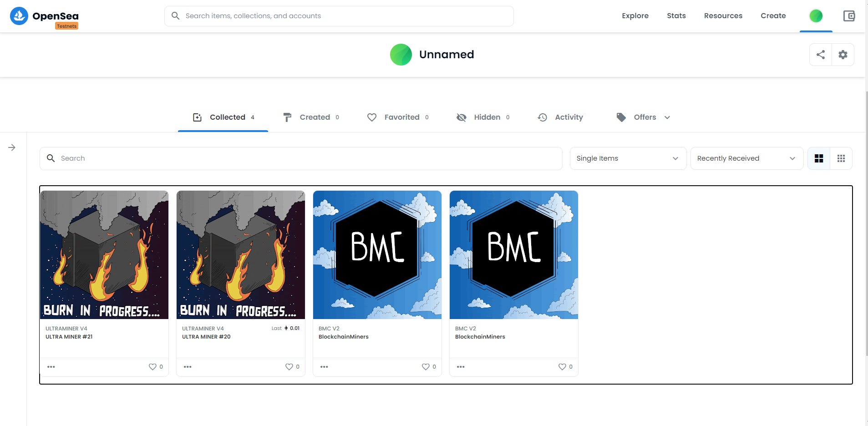The height and width of the screenshot is (426, 868).
Task: Click the share profile icon
Action: coord(821,55)
